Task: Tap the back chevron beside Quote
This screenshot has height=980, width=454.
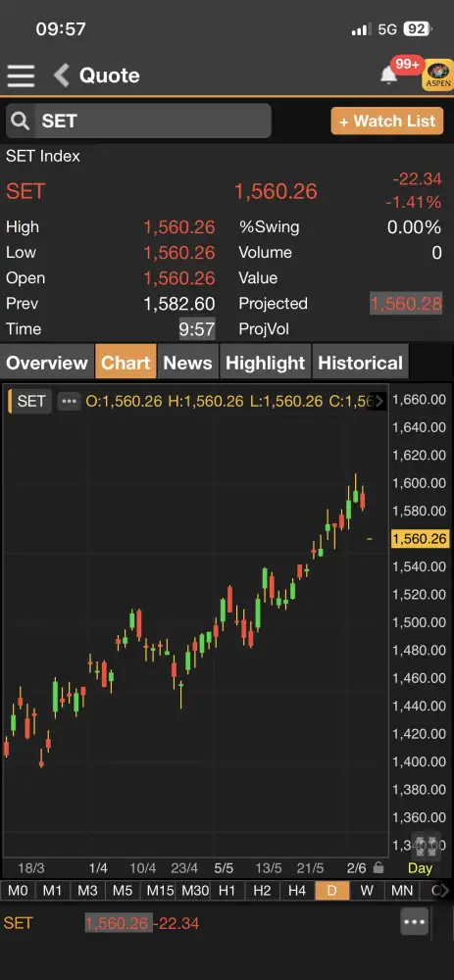Action: [61, 75]
